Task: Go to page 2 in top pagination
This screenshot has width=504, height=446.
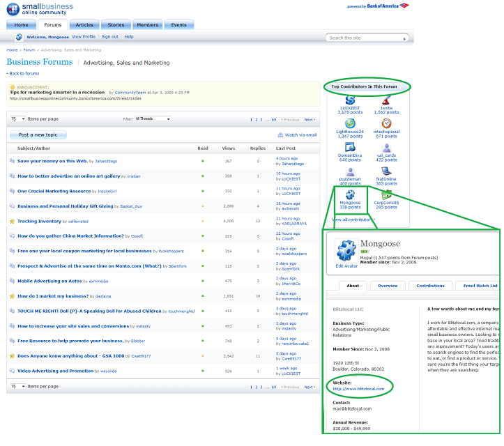Action: tap(256, 120)
